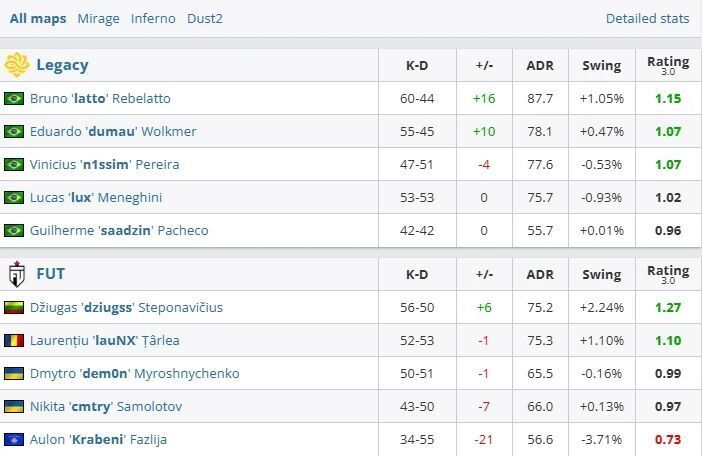Image resolution: width=702 pixels, height=456 pixels.
Task: Click the Lithuanian flag beside dziugss
Action: click(x=14, y=307)
